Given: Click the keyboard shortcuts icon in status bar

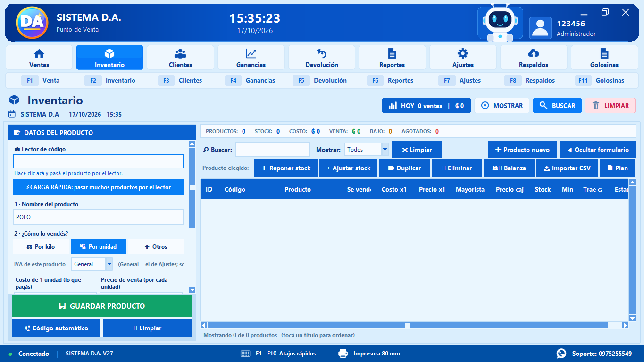Looking at the screenshot, I should (245, 354).
